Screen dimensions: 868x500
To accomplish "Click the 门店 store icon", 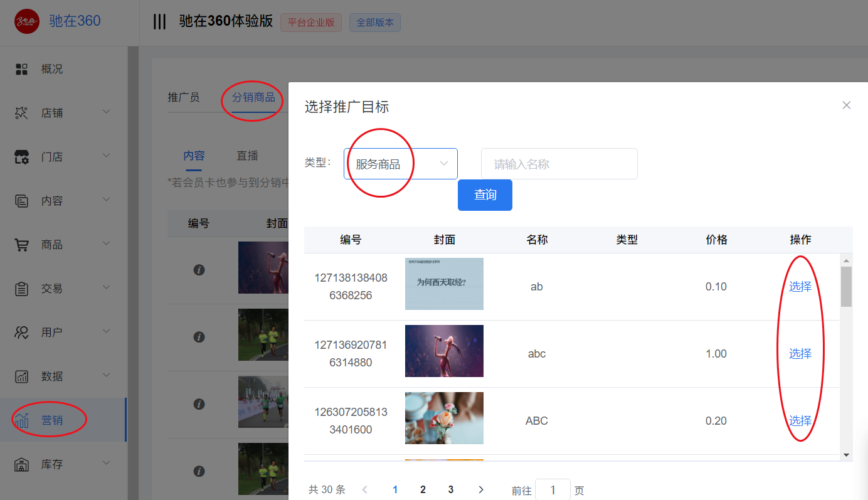I will click(x=22, y=157).
